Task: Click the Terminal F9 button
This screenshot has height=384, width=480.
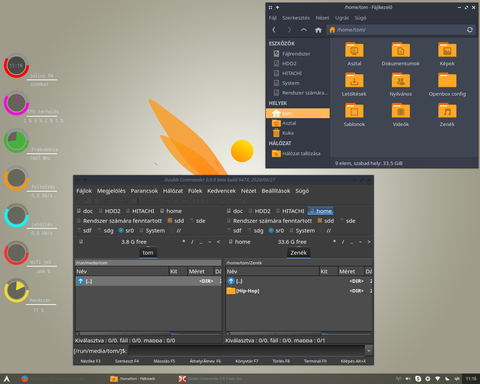Action: (x=315, y=361)
